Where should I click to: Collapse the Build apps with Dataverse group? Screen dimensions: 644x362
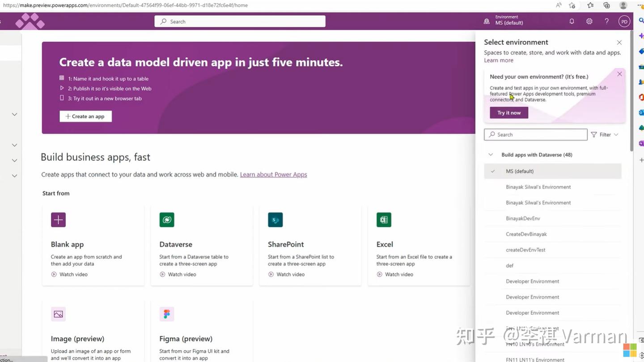pos(491,155)
